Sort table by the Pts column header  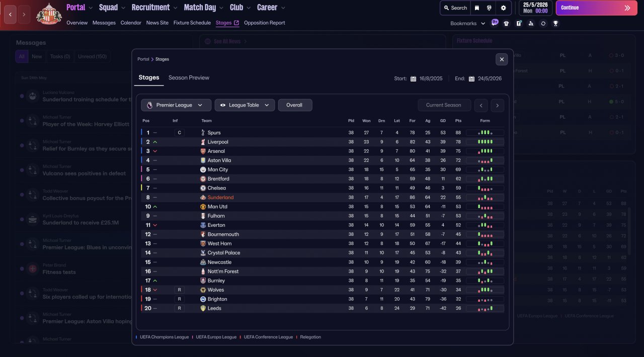point(458,121)
